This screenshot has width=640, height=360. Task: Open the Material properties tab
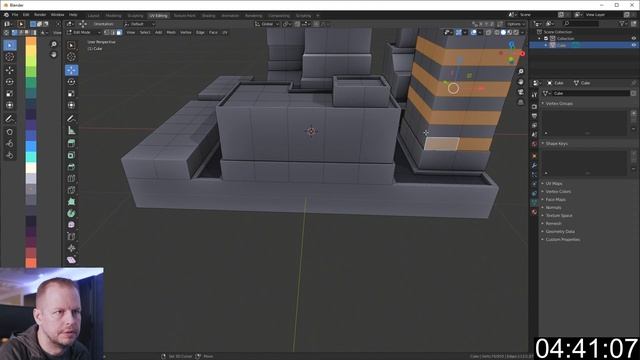(x=534, y=212)
